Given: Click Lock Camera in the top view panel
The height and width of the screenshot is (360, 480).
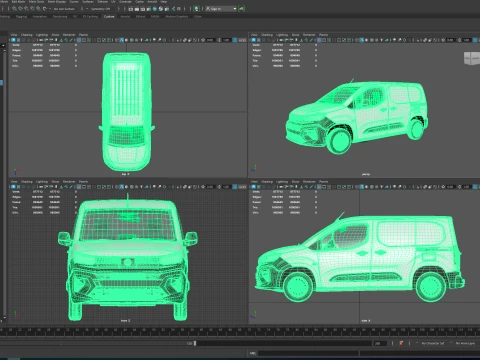Looking at the screenshot, I should (18, 40).
